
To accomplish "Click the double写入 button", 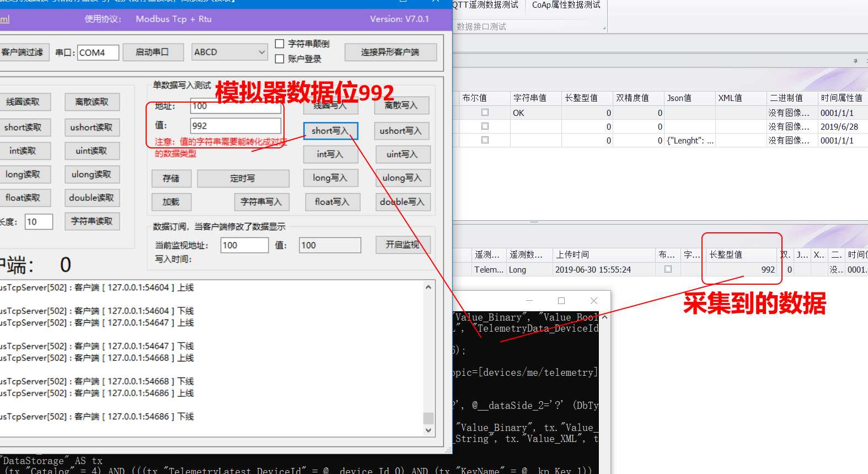I will click(403, 202).
